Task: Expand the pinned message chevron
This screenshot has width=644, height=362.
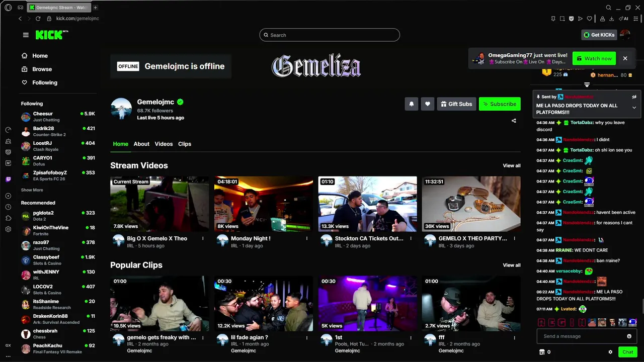Action: pyautogui.click(x=634, y=108)
